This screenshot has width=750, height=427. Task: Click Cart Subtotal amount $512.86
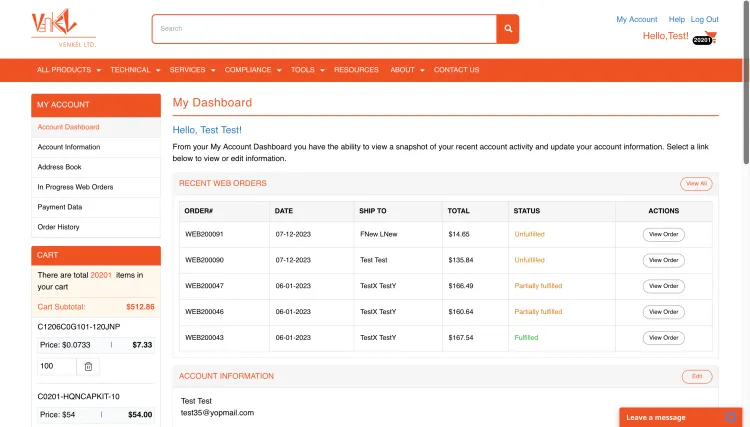(140, 307)
